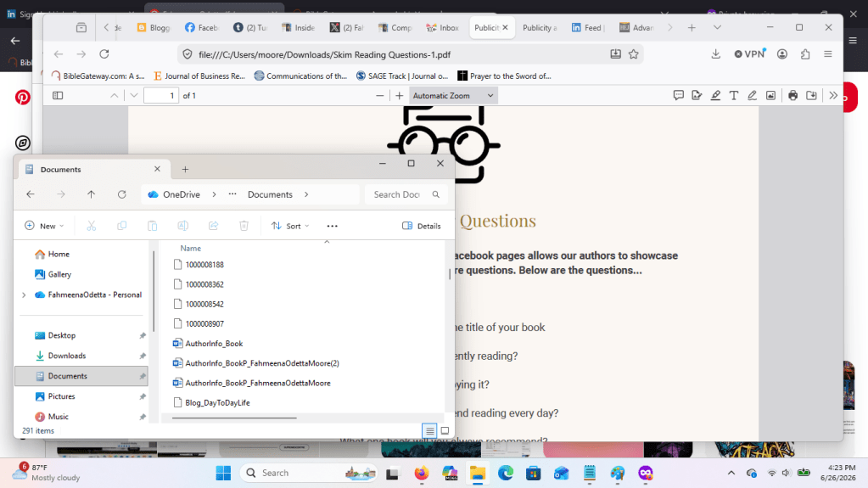This screenshot has width=868, height=488.
Task: Click the Search Documents field
Action: pyautogui.click(x=406, y=194)
